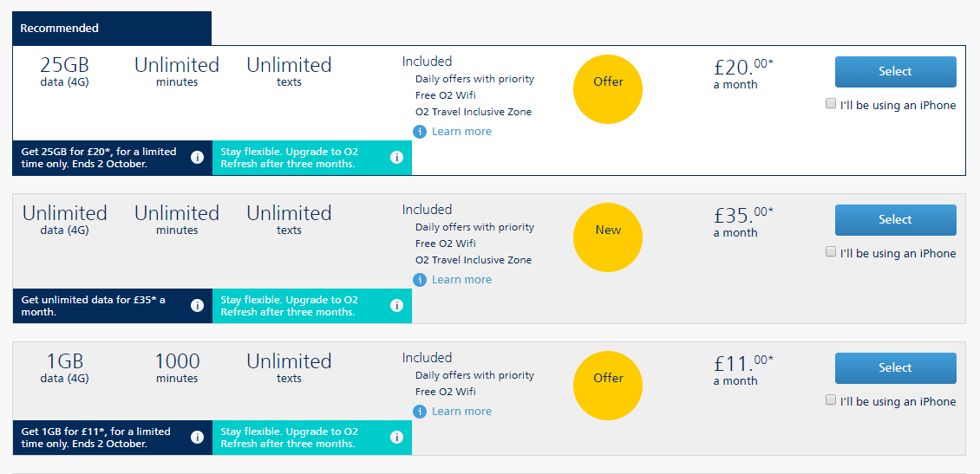Click info icon beside unlimited data for £35 banner

point(197,305)
